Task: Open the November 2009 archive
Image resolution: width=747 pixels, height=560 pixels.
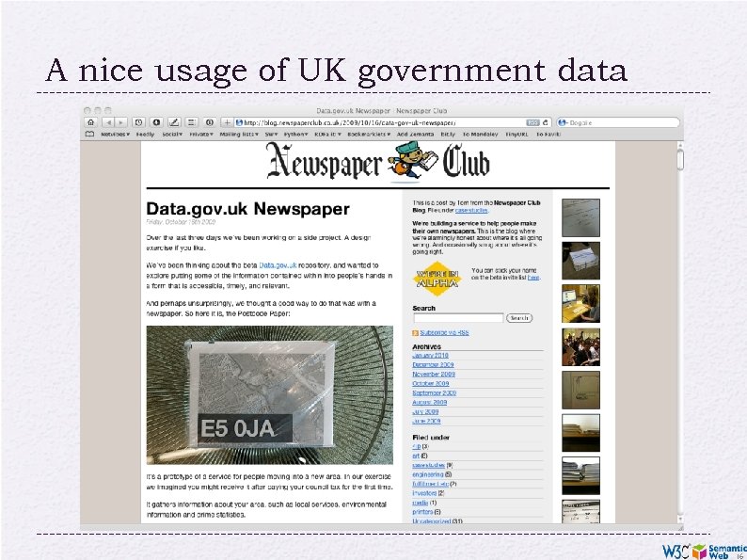Action: (434, 375)
